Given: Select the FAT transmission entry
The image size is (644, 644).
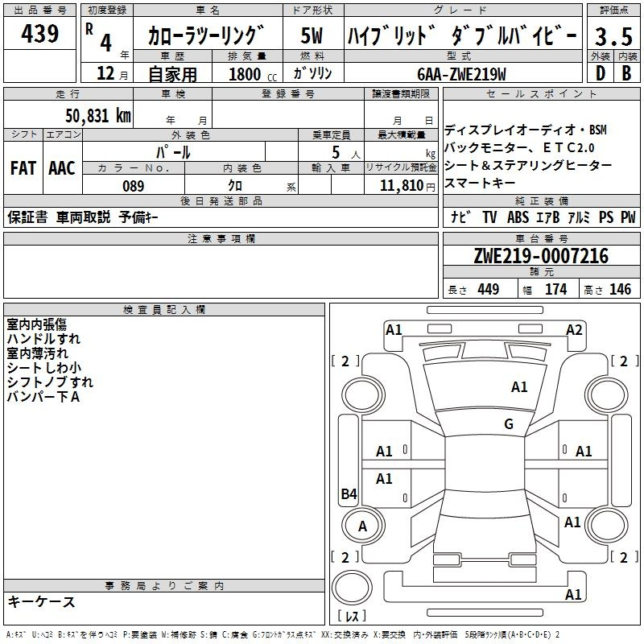Looking at the screenshot, I should 23,168.
